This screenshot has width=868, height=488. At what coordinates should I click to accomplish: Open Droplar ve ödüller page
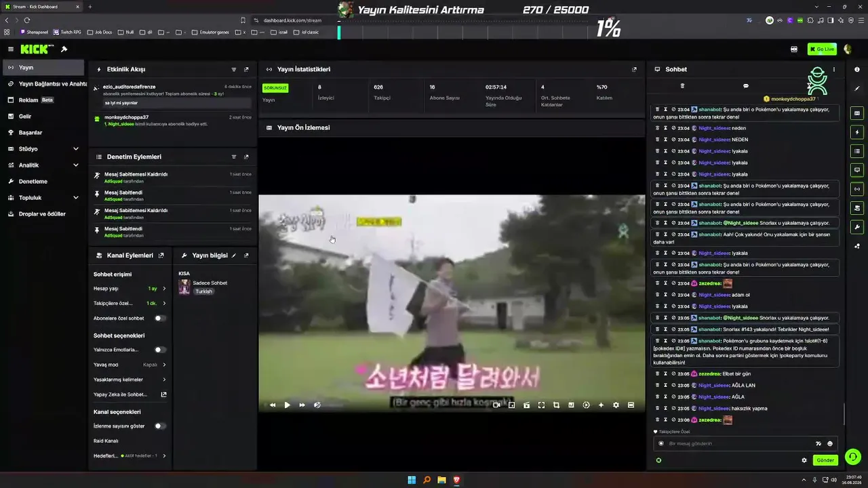click(45, 214)
